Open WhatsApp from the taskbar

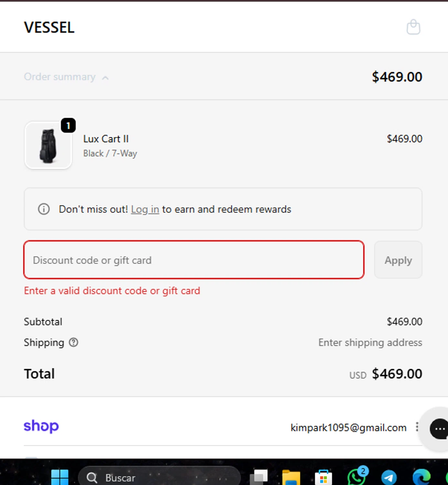356,477
